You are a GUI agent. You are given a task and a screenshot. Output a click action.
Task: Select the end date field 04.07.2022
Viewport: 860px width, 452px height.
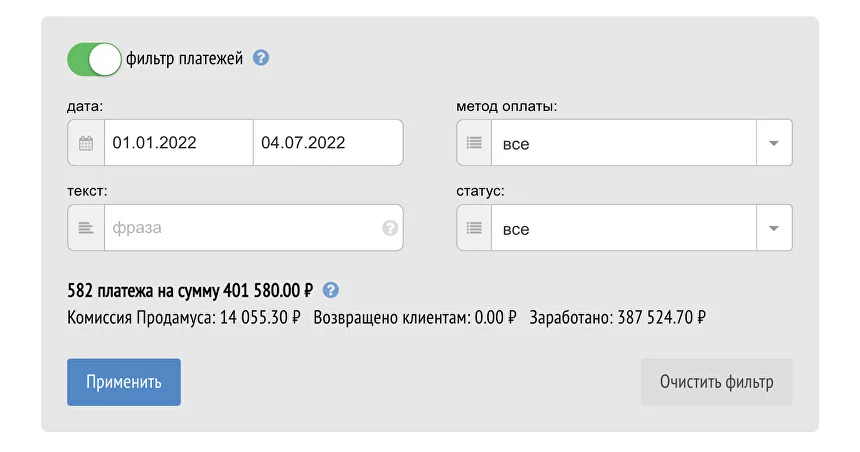[328, 143]
